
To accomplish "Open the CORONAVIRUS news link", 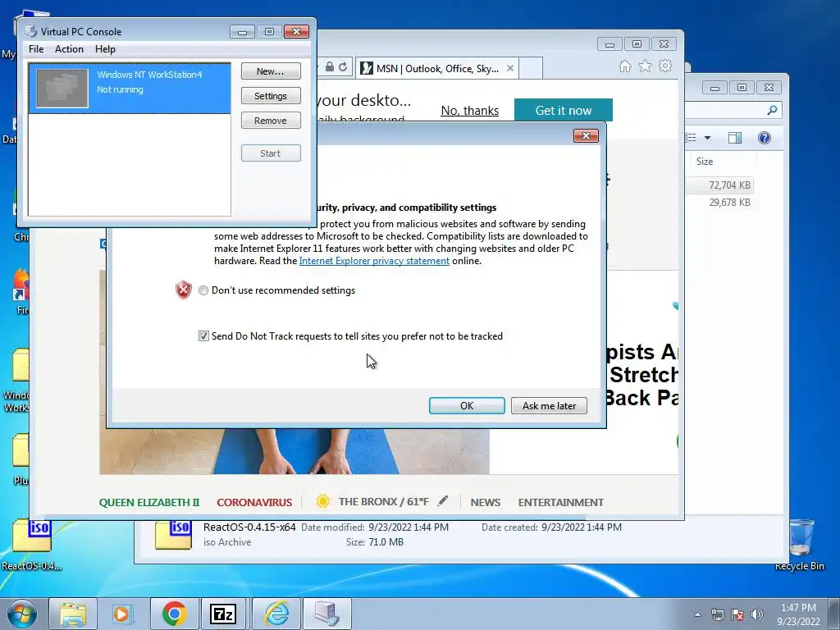I will click(254, 503).
